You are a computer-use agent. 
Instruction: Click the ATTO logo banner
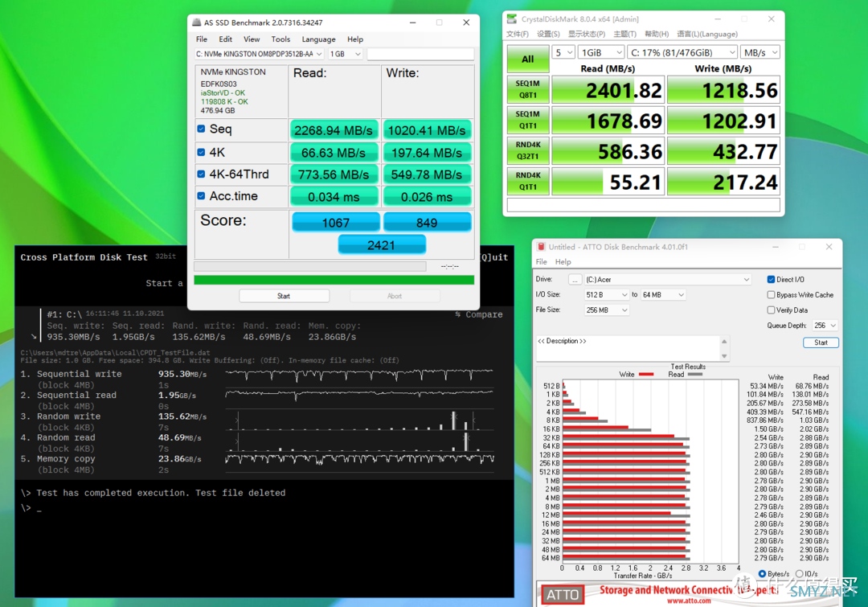coord(563,595)
